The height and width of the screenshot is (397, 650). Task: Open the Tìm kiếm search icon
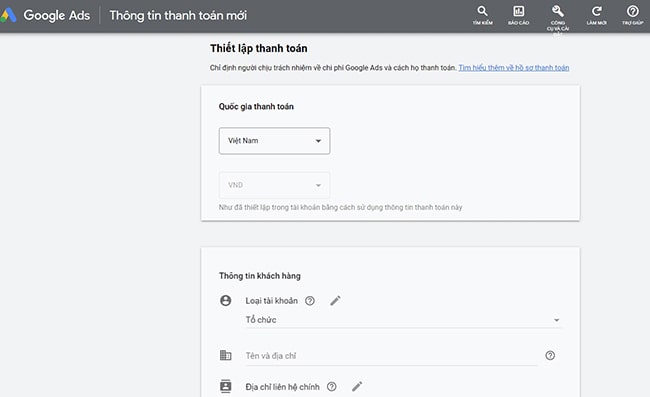[482, 15]
